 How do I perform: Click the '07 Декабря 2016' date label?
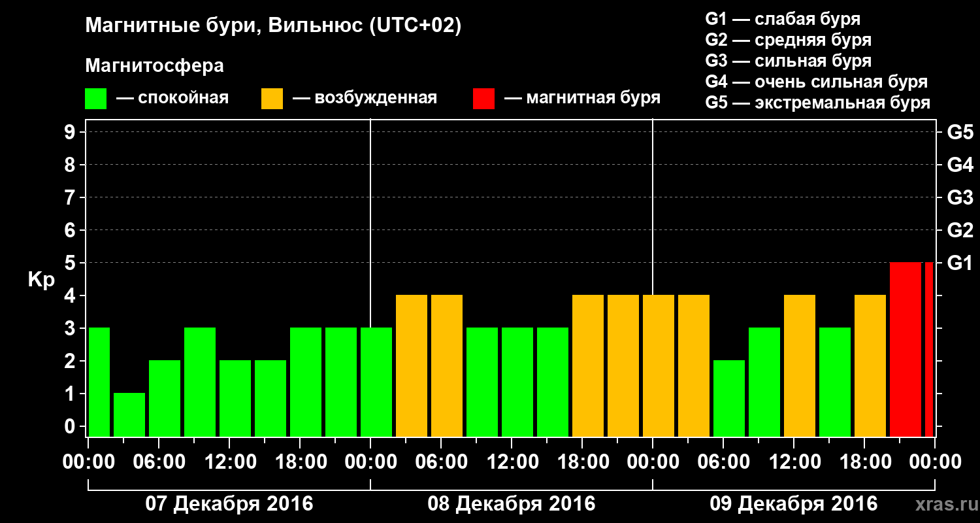coord(229,504)
